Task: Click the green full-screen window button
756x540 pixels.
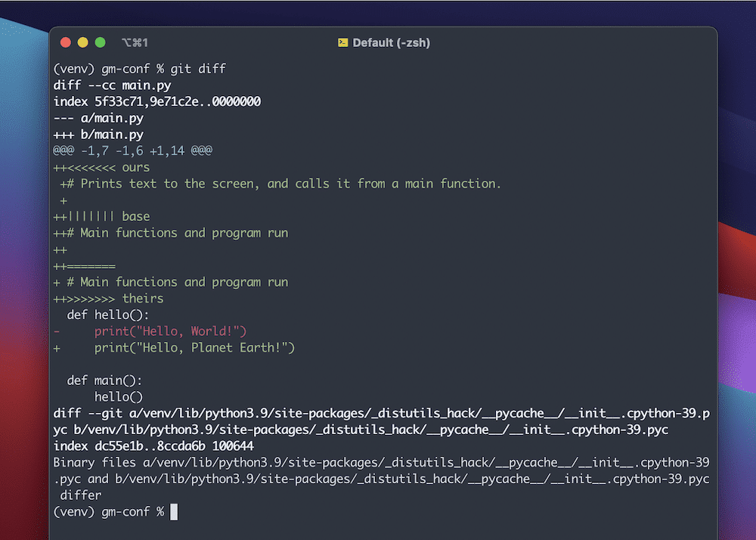Action: point(101,43)
